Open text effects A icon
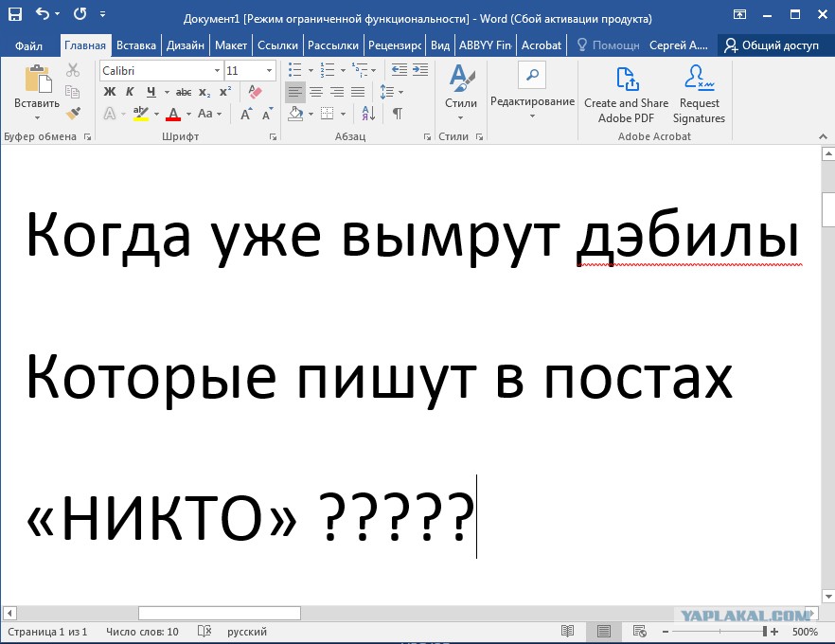835x644 pixels. click(110, 114)
